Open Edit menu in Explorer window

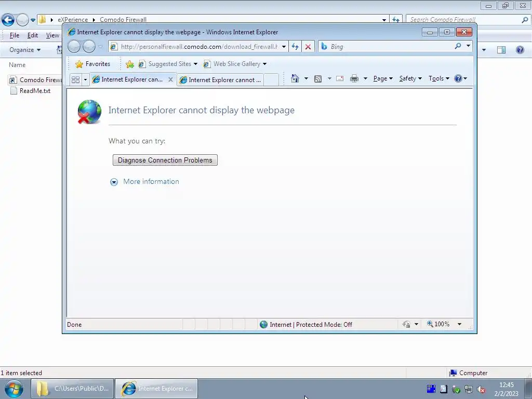[33, 35]
